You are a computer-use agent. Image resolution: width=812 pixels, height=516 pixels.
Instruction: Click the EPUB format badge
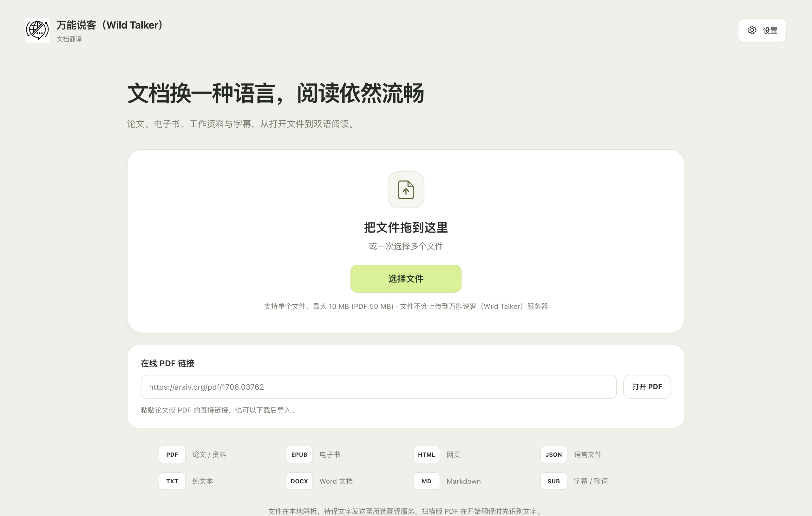tap(299, 454)
